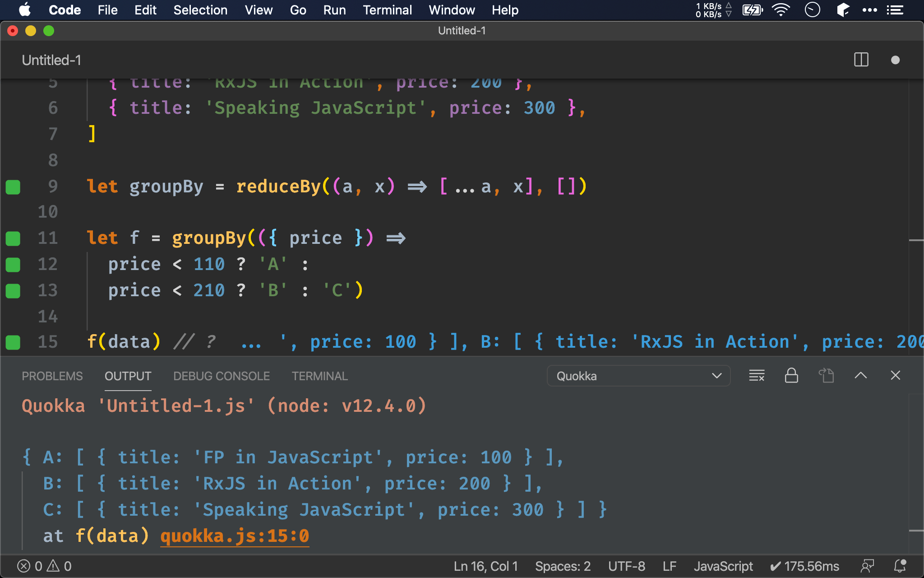
Task: Select the JavaScript language mode
Action: [x=723, y=566]
